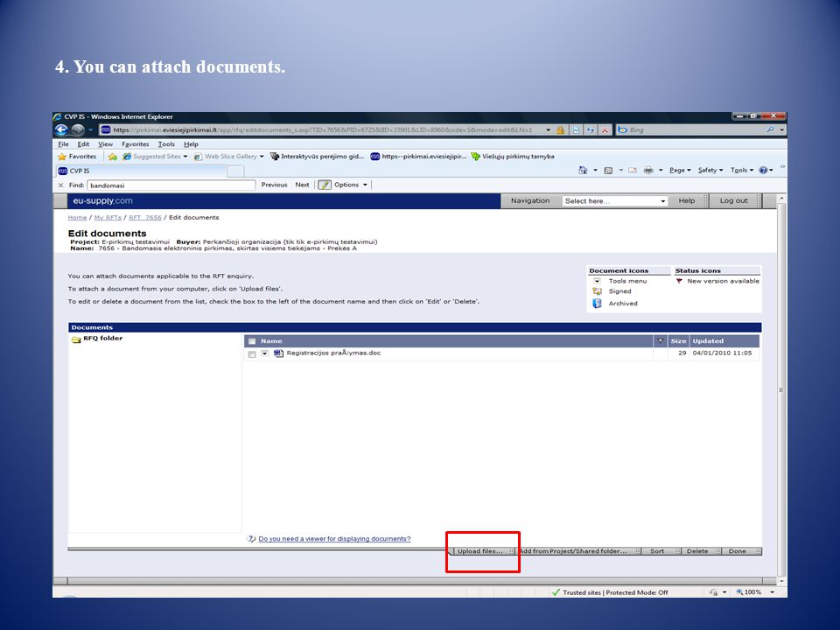Image resolution: width=840 pixels, height=630 pixels.
Task: Open the View menu
Action: [x=106, y=144]
